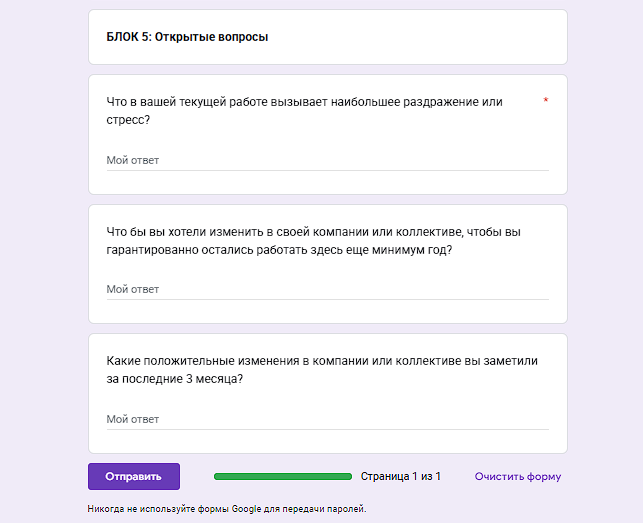
Task: Click the green form progress bar
Action: (283, 477)
